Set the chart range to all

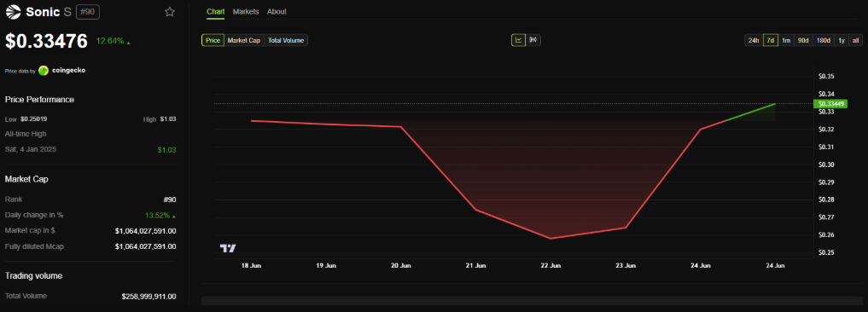tap(855, 40)
